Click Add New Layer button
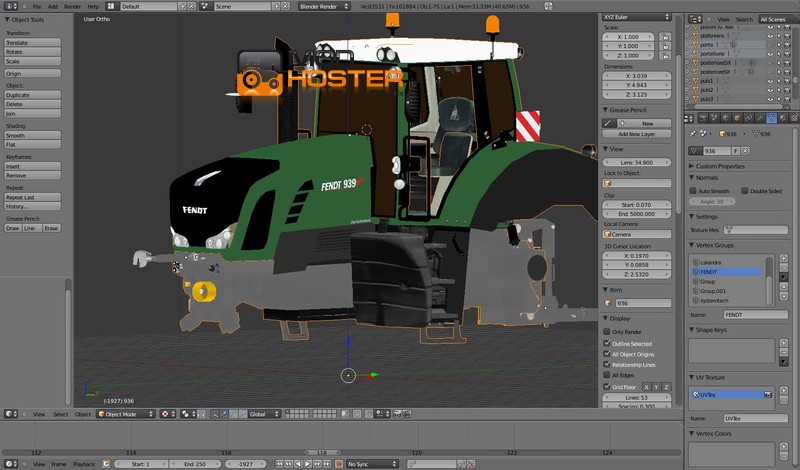This screenshot has width=800, height=470. [636, 134]
